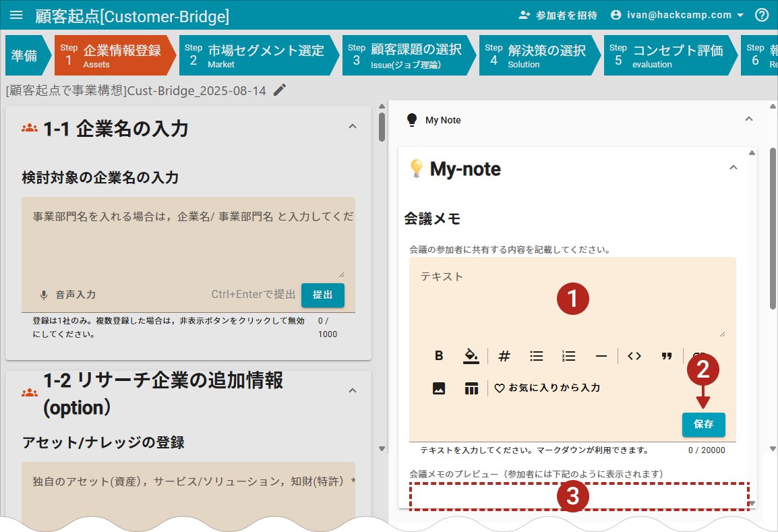Go to Step 2 市場セグメント選定 tab

(256, 55)
